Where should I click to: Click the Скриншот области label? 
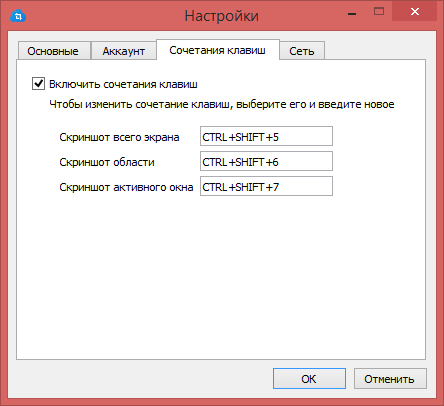tap(107, 162)
